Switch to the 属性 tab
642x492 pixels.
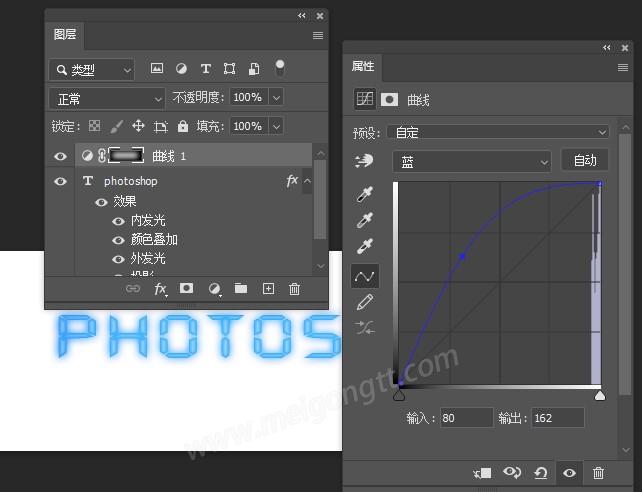click(x=363, y=66)
